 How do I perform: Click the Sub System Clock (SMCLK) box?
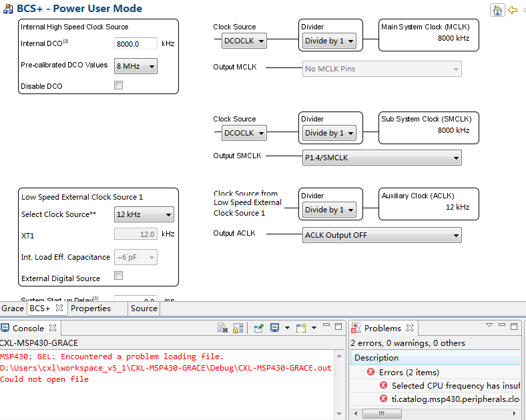tap(429, 128)
